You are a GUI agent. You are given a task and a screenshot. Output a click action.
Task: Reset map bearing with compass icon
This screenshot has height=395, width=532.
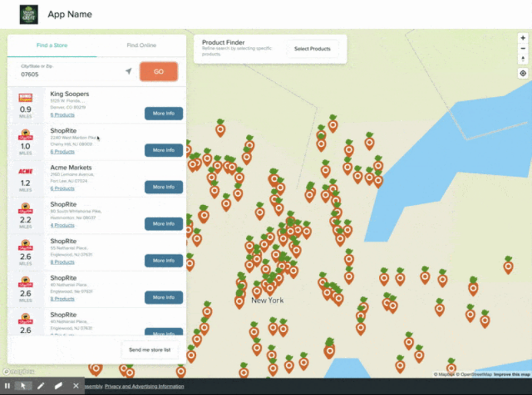pyautogui.click(x=523, y=59)
